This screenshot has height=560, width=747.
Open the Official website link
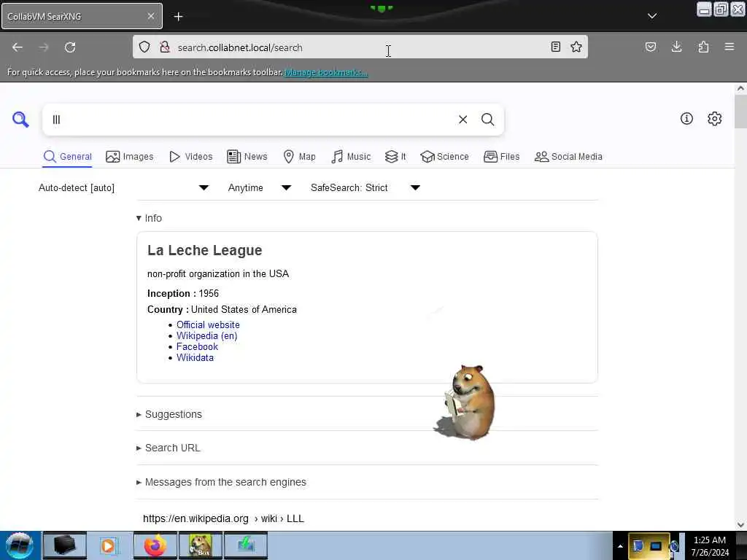[x=208, y=324]
